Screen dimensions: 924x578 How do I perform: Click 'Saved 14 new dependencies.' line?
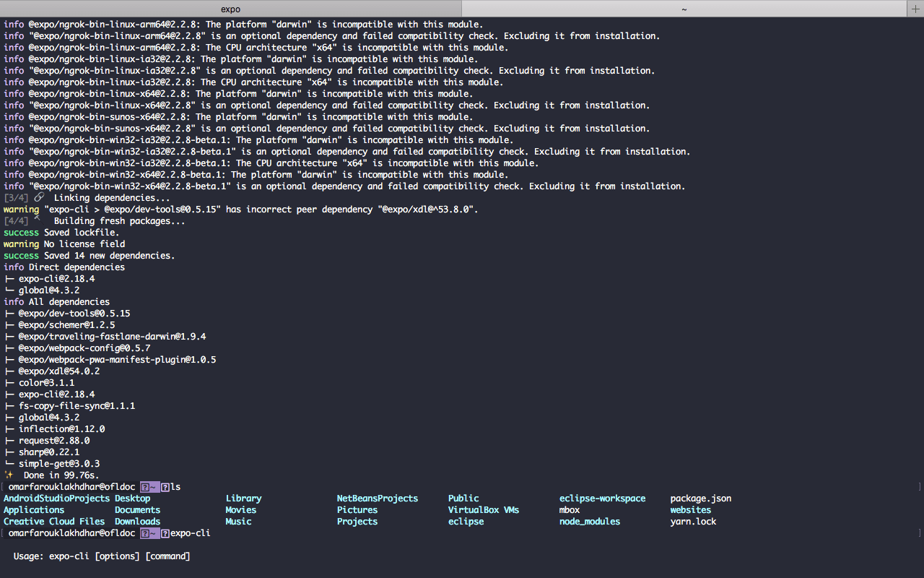[90, 256]
